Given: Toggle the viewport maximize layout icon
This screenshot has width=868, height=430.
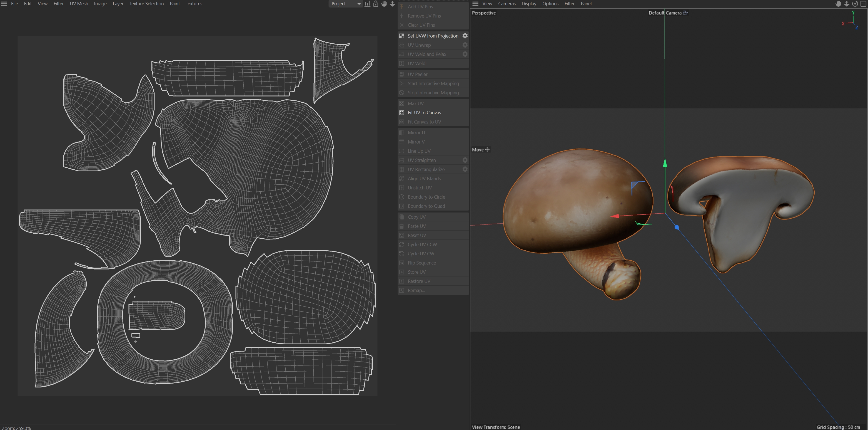Looking at the screenshot, I should [863, 4].
